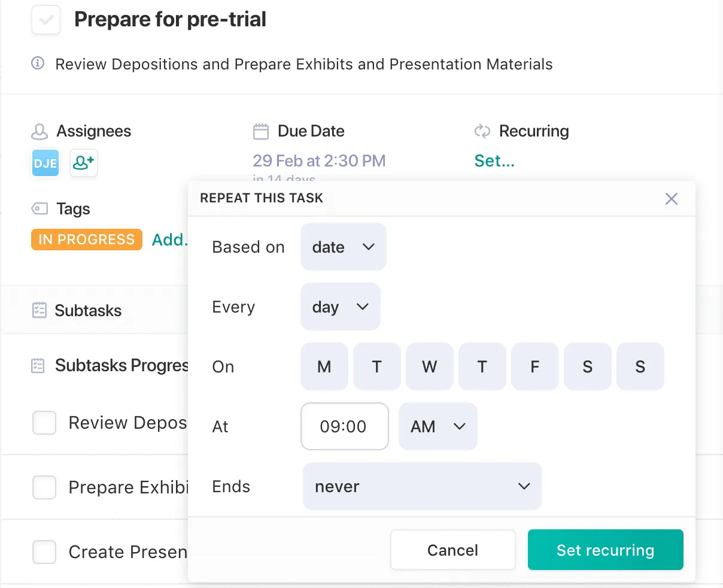Click the info icon next to the task description

click(37, 63)
